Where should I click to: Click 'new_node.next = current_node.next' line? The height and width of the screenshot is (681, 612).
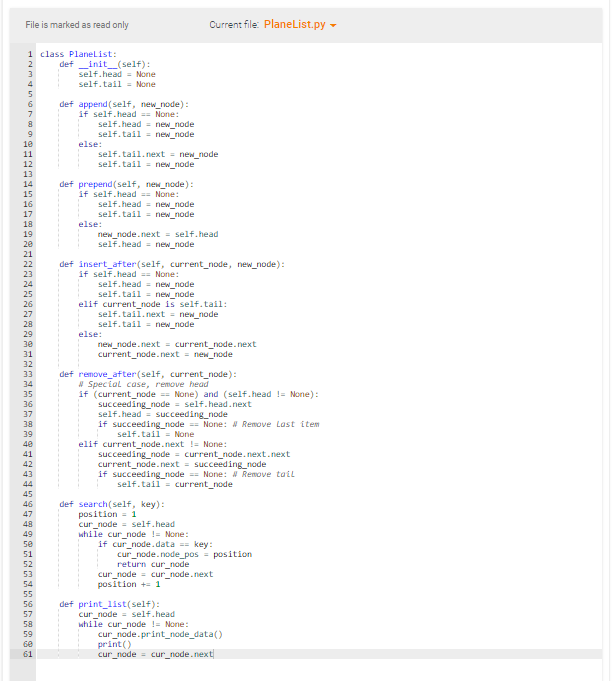pyautogui.click(x=177, y=344)
